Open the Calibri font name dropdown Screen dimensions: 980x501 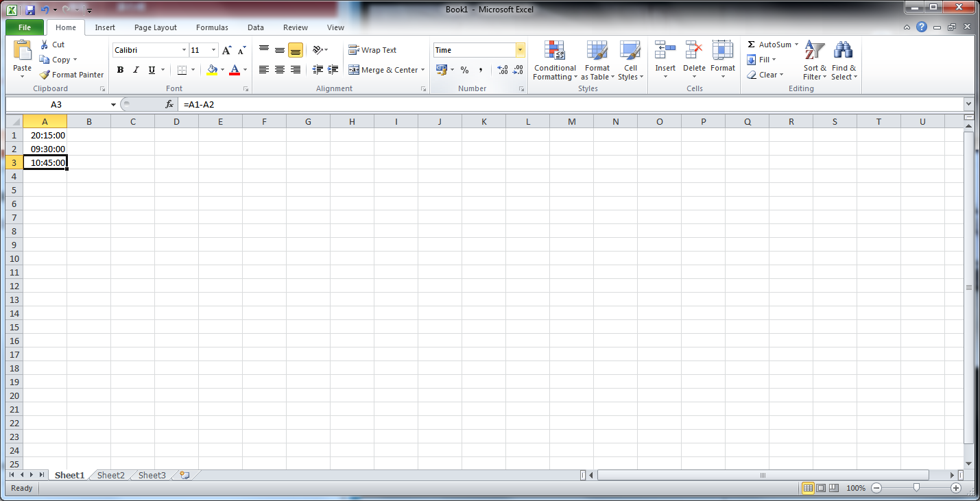pos(184,50)
